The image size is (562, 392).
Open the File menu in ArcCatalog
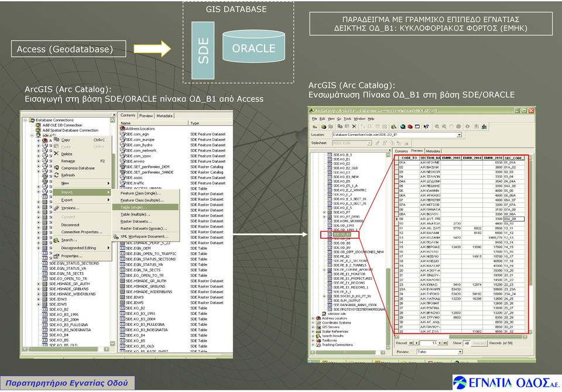pos(314,119)
